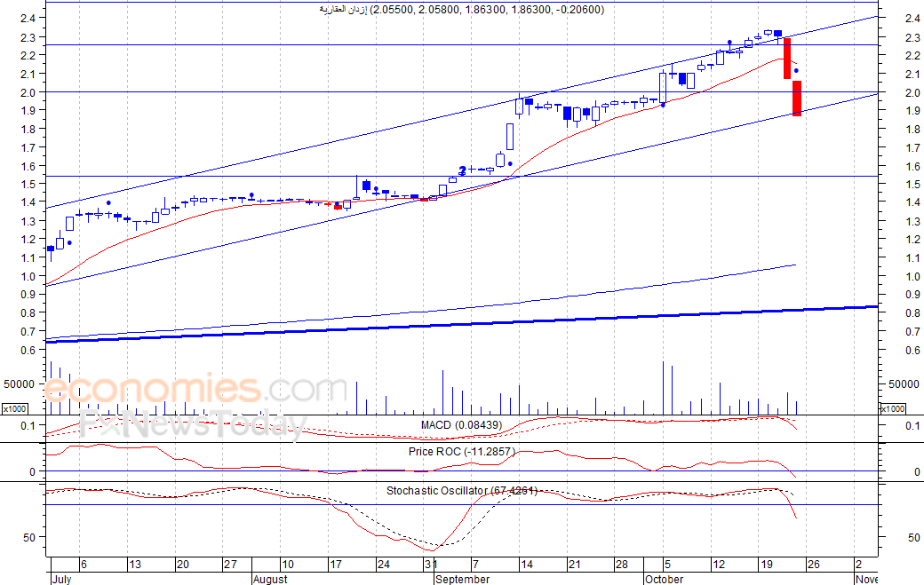Select the Price ROC indicator label
Viewport: 924px width, 585px height.
pyautogui.click(x=461, y=452)
